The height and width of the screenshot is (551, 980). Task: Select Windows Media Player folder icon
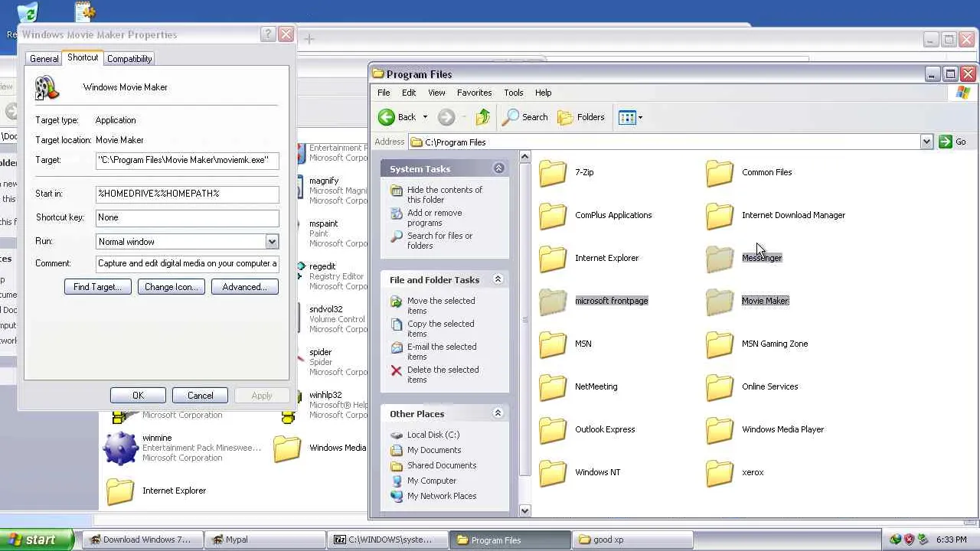tap(720, 430)
